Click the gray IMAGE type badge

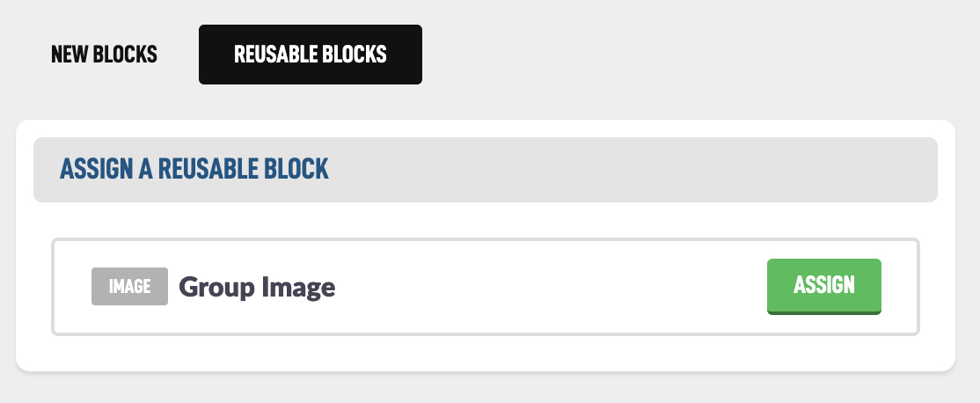129,287
